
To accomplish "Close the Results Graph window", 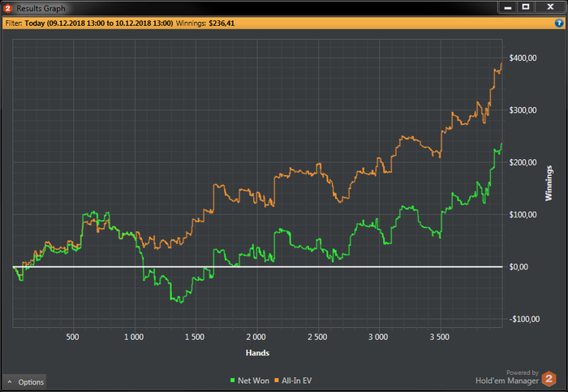I will point(550,7).
